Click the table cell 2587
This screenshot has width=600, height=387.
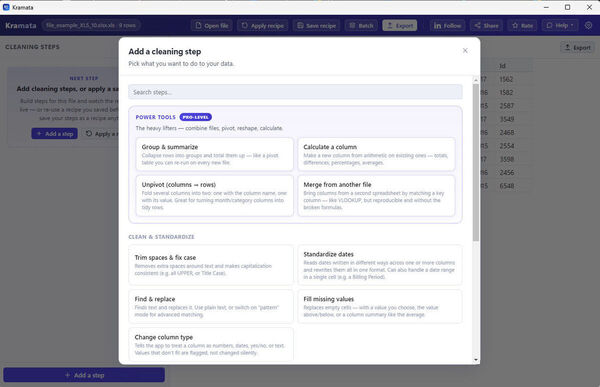pos(507,106)
